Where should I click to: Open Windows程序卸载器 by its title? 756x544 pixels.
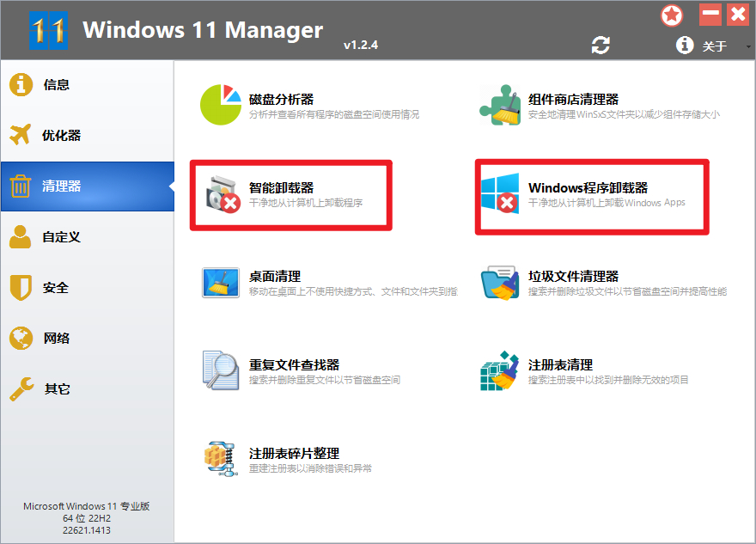588,187
